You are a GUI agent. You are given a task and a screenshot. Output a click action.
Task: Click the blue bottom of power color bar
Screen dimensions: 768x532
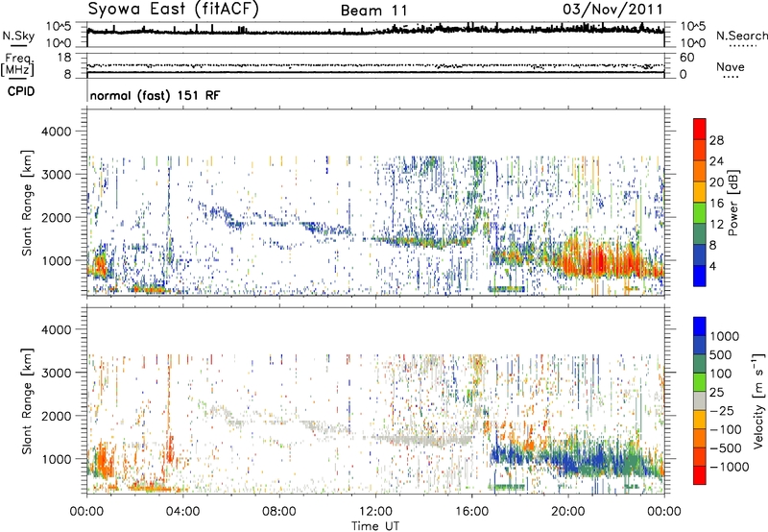[700, 276]
